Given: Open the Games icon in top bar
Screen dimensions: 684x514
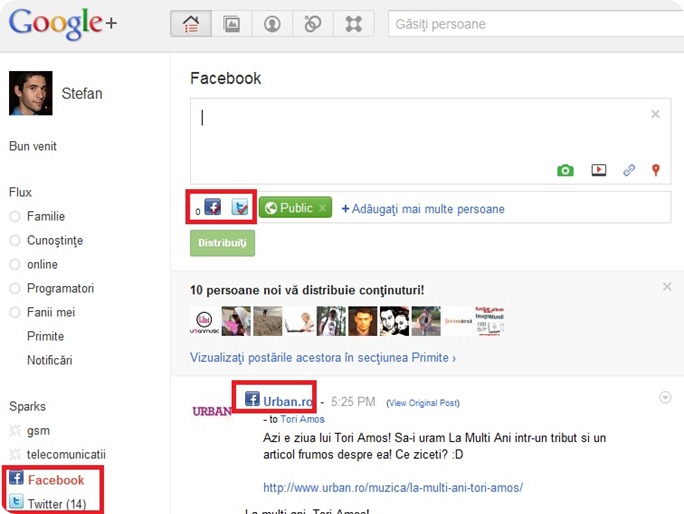Looking at the screenshot, I should click(x=353, y=24).
